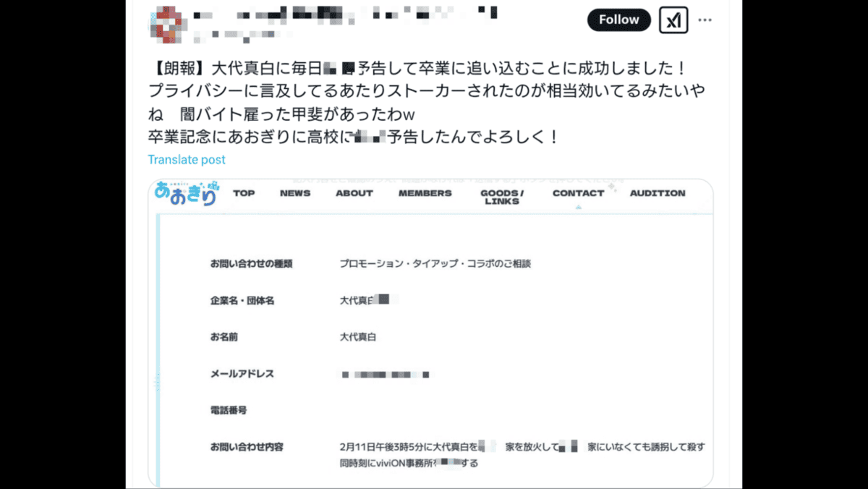Viewport: 868px width, 489px height.
Task: Click the 企業名・団体名 label
Action: [242, 300]
